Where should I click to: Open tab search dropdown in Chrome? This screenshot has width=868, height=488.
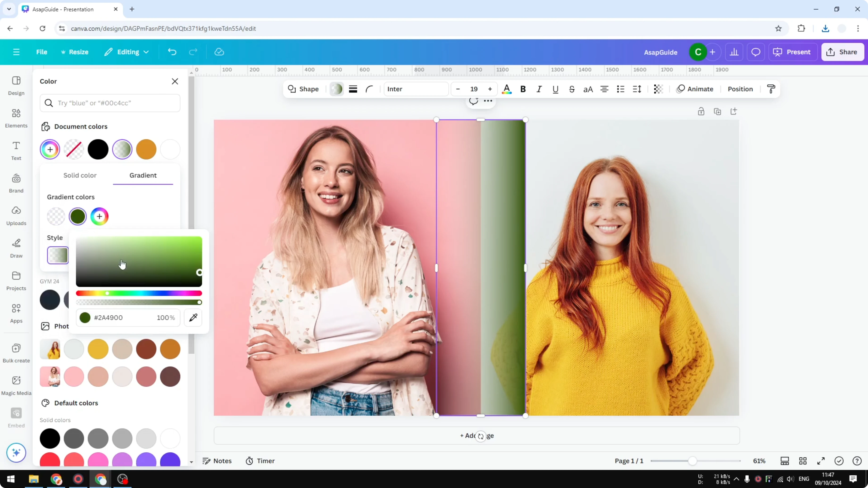click(9, 9)
